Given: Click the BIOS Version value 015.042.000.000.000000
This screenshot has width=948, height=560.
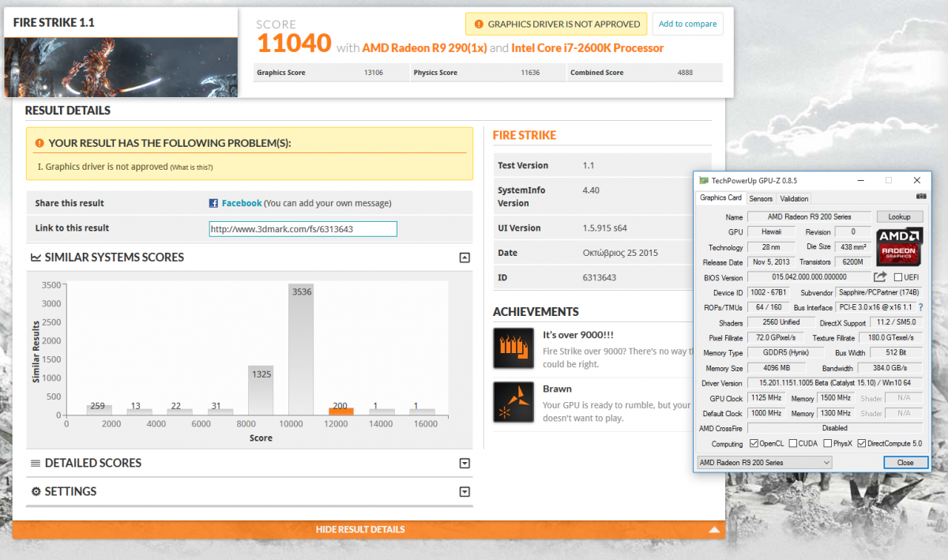Looking at the screenshot, I should tap(808, 277).
